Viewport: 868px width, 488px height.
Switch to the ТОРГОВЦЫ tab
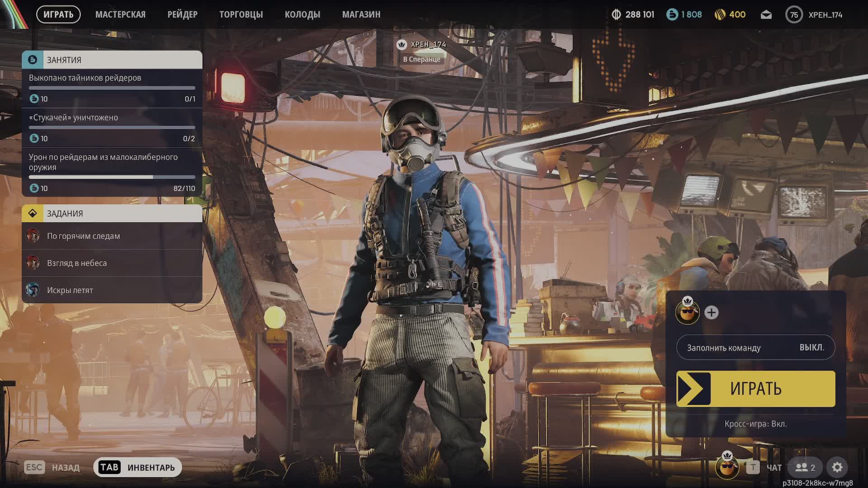pyautogui.click(x=241, y=14)
